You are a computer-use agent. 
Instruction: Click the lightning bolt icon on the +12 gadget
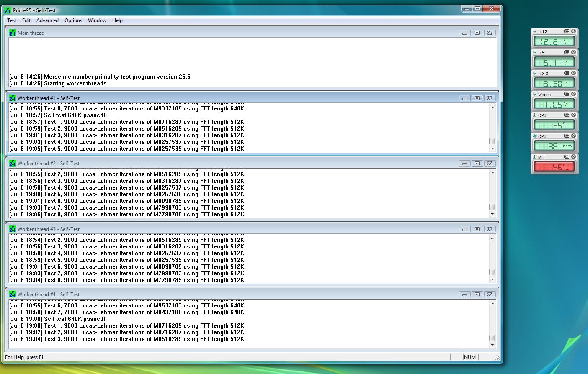coord(535,32)
